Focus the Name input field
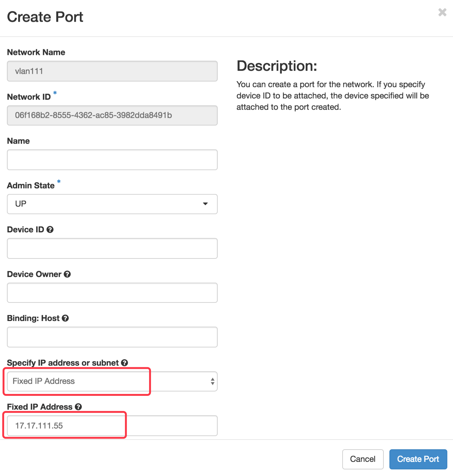Viewport: 453px width, 476px height. click(x=112, y=160)
